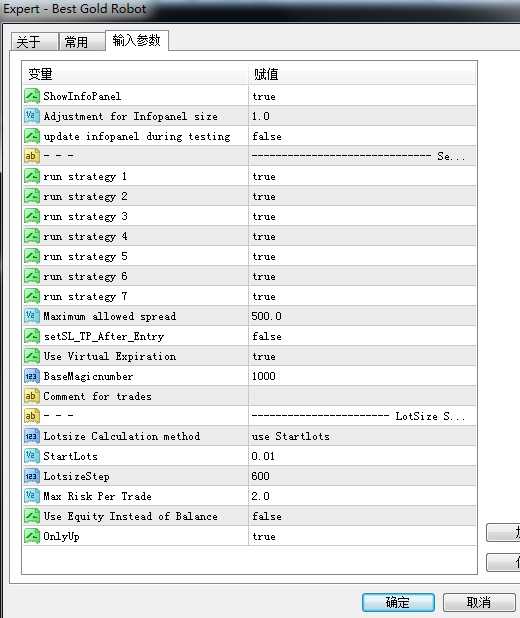
Task: Click the Maximum allowed spread double icon
Action: pyautogui.click(x=32, y=316)
